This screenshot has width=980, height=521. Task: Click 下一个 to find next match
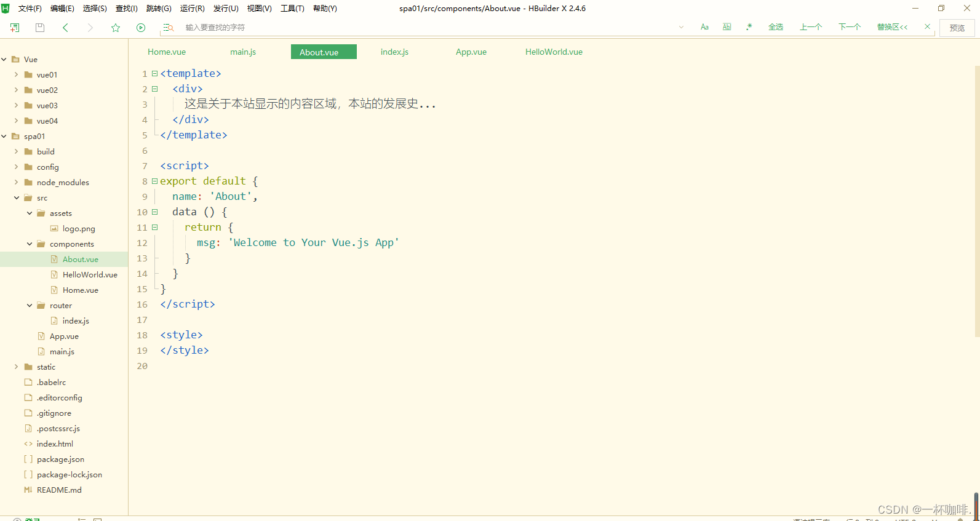850,27
